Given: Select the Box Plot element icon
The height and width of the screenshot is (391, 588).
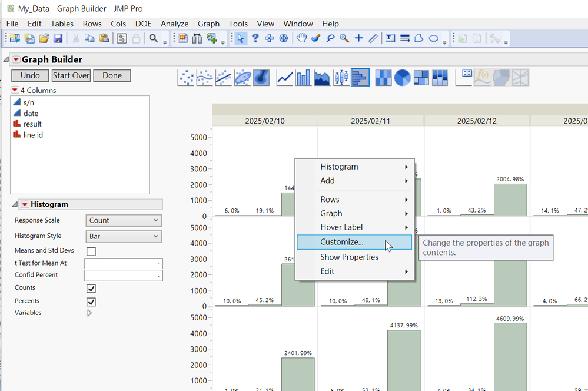Looking at the screenshot, I should (341, 78).
